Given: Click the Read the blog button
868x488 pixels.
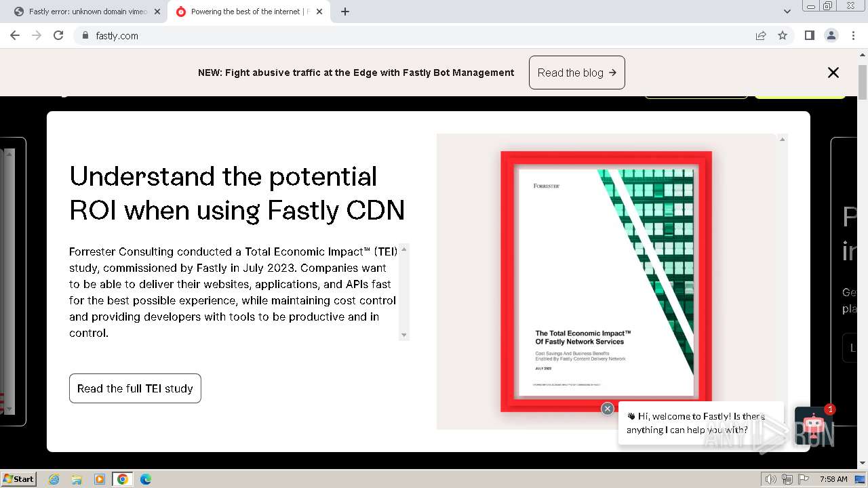Looking at the screenshot, I should tap(577, 73).
